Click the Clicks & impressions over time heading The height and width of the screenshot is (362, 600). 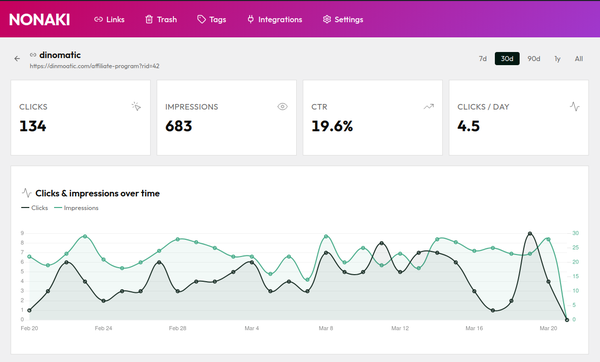pyautogui.click(x=98, y=193)
